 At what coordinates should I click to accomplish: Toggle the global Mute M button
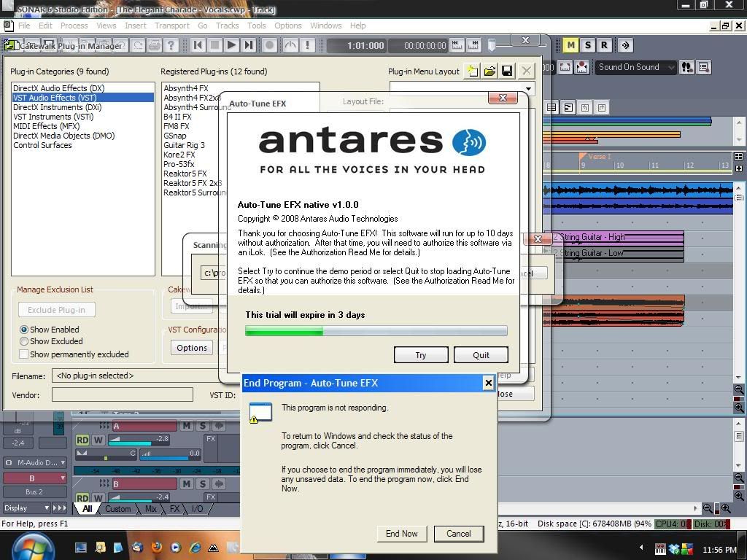570,45
